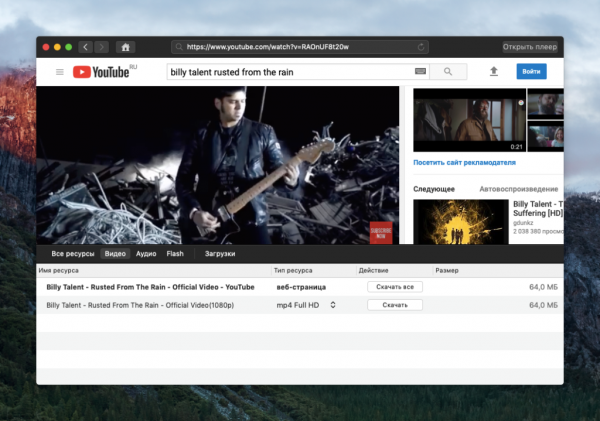Image resolution: width=600 pixels, height=421 pixels.
Task: Click the YouTube search input field
Action: 298,72
